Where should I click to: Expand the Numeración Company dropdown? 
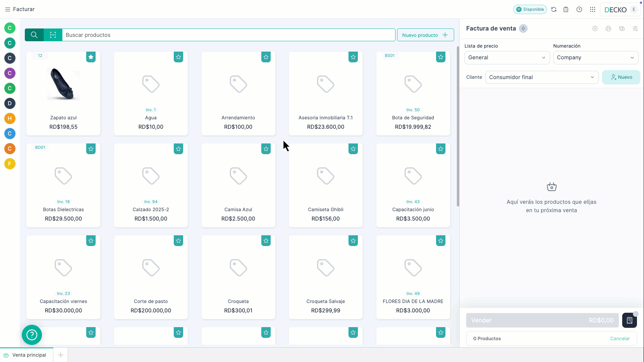pos(596,58)
